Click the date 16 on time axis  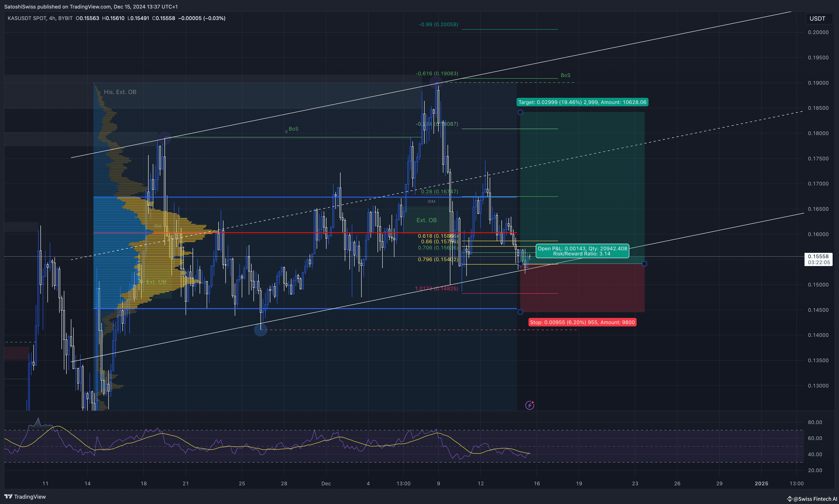(537, 484)
